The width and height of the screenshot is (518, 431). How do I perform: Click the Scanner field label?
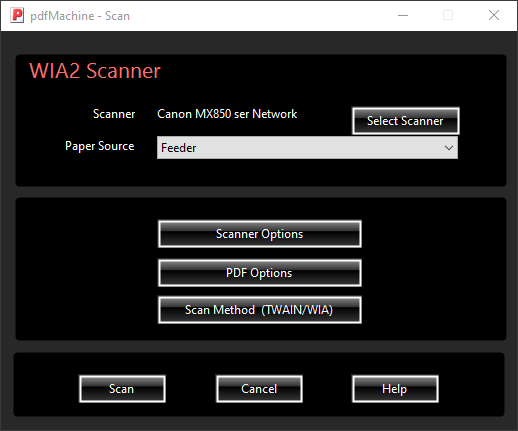click(x=114, y=114)
